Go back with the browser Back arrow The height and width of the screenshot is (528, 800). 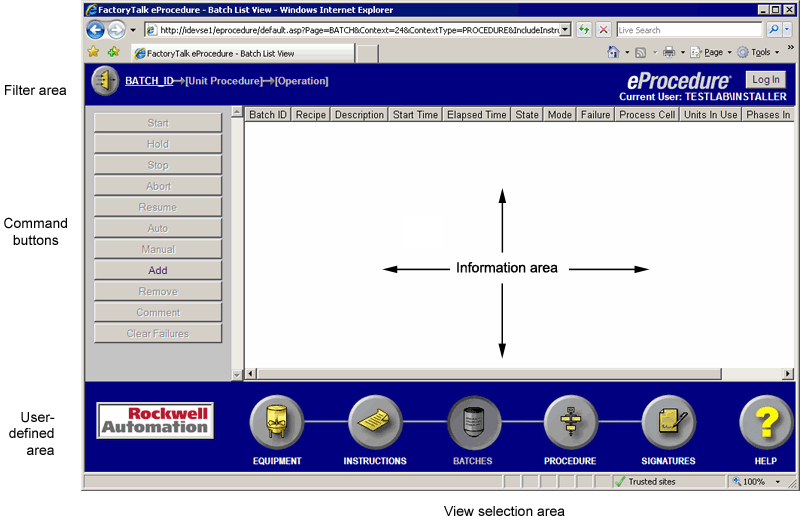[x=95, y=30]
